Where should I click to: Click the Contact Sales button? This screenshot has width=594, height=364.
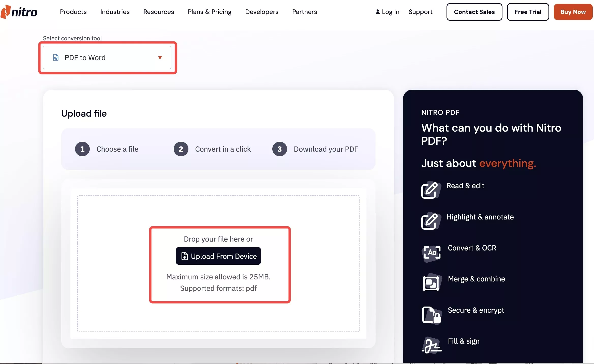coord(474,12)
